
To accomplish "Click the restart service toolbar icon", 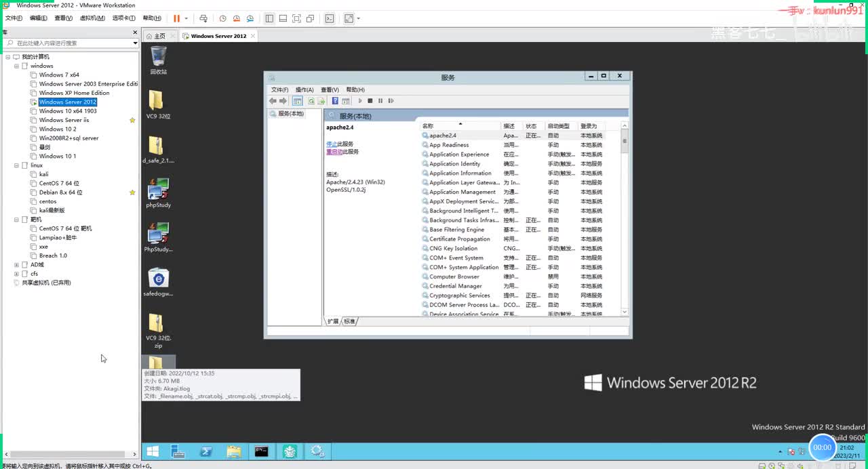I will coord(390,101).
